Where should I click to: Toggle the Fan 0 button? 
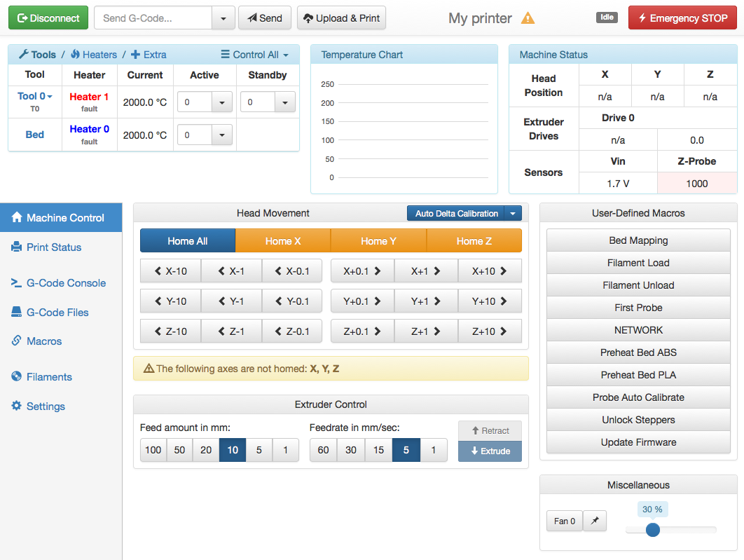click(564, 521)
